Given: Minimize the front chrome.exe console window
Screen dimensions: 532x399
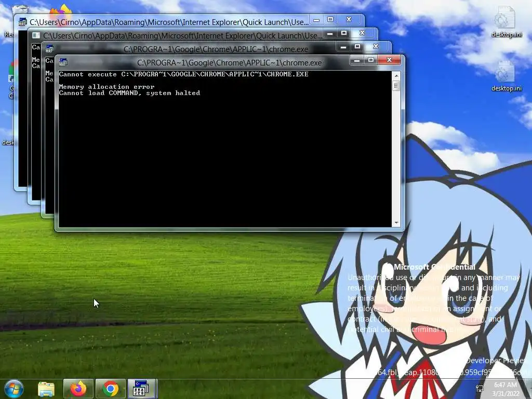Looking at the screenshot, I should [x=356, y=60].
